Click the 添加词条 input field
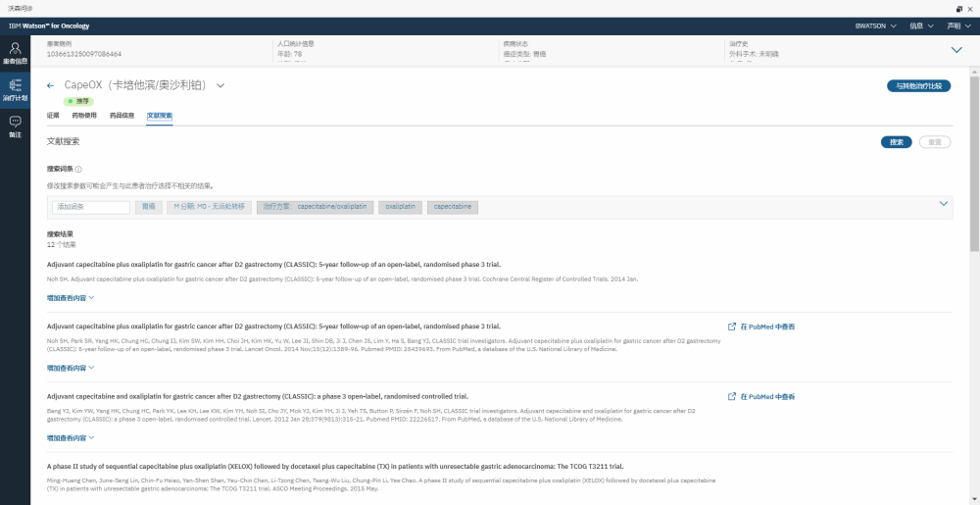 pyautogui.click(x=91, y=207)
